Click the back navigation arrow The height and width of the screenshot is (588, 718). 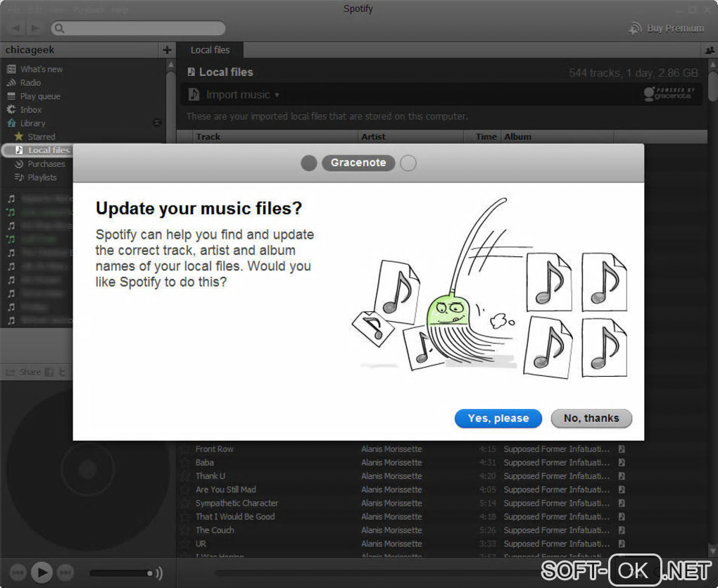click(x=16, y=28)
